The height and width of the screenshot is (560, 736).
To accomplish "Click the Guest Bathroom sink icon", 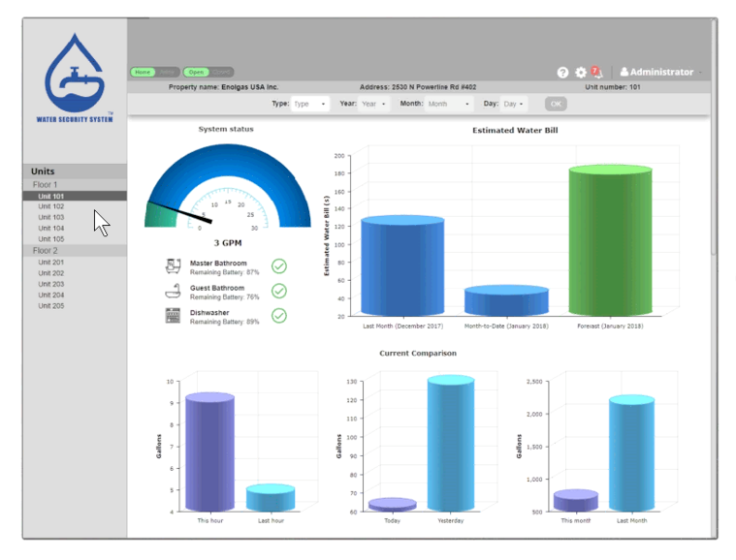I will point(174,291).
